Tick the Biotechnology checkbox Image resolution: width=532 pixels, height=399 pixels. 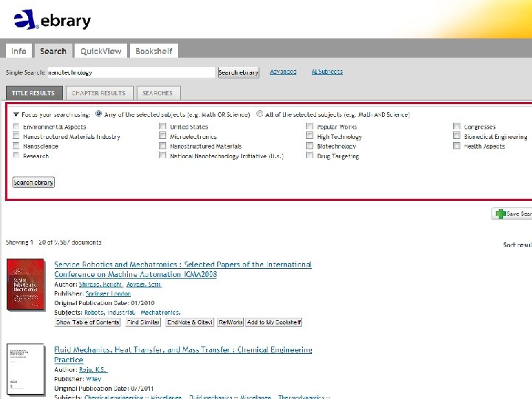click(310, 146)
